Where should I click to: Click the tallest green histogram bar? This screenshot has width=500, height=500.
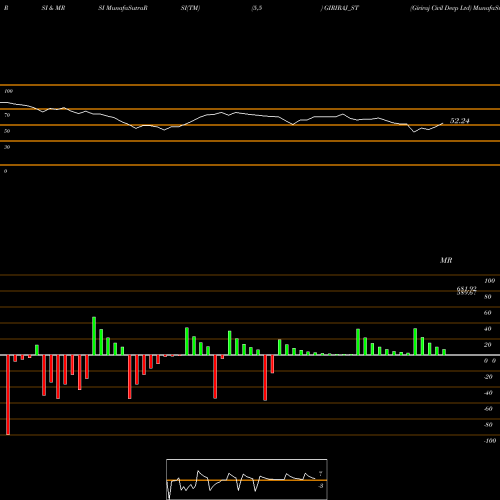tap(94, 336)
